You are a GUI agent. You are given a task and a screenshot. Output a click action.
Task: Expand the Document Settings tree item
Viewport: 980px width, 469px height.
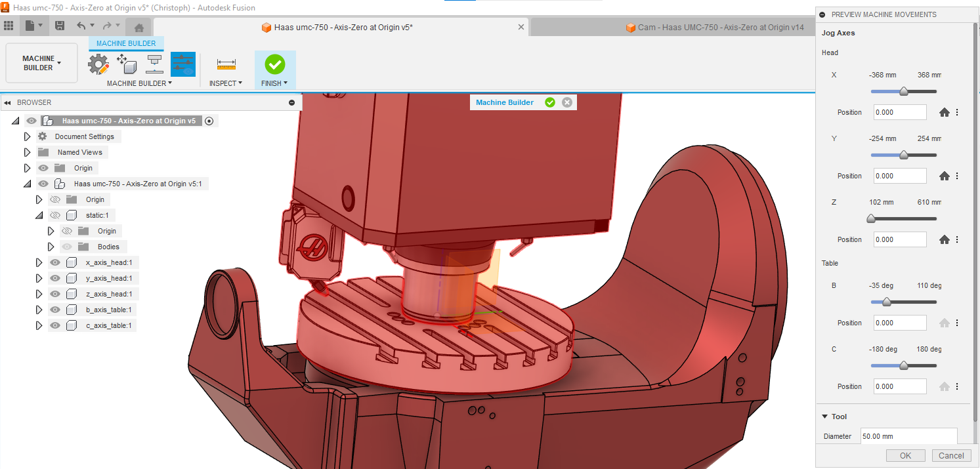coord(27,136)
